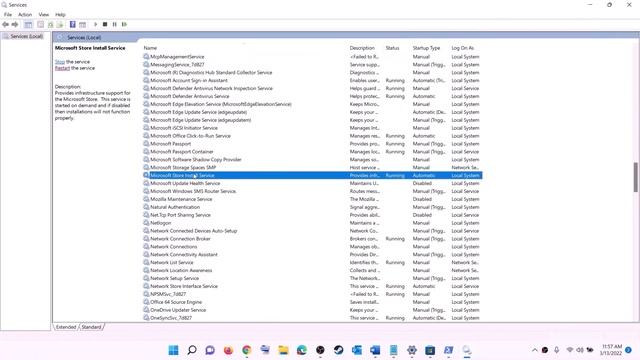
Task: Select the Microsoft Update Health Service row
Action: pyautogui.click(x=312, y=183)
